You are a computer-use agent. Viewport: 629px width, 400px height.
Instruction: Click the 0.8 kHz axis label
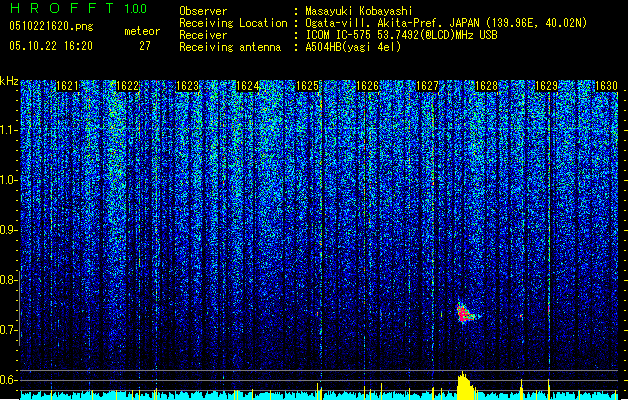pyautogui.click(x=8, y=280)
